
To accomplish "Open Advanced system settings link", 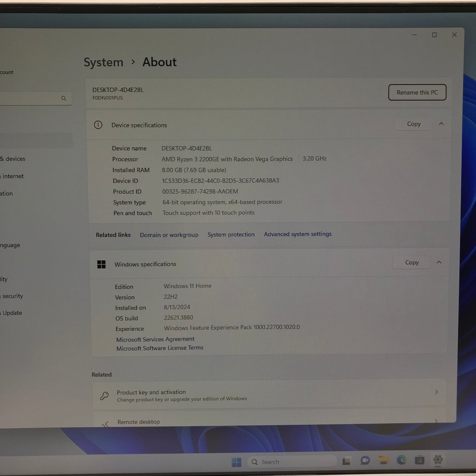I will (x=297, y=234).
